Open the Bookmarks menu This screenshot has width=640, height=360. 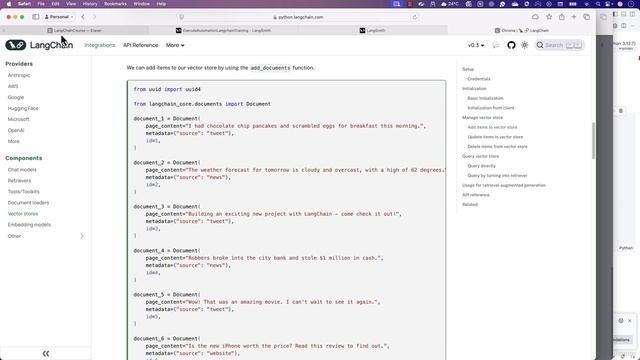pyautogui.click(x=115, y=4)
